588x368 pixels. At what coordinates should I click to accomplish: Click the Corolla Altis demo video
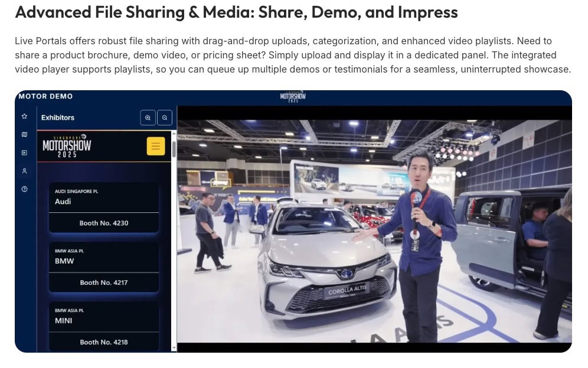click(374, 231)
